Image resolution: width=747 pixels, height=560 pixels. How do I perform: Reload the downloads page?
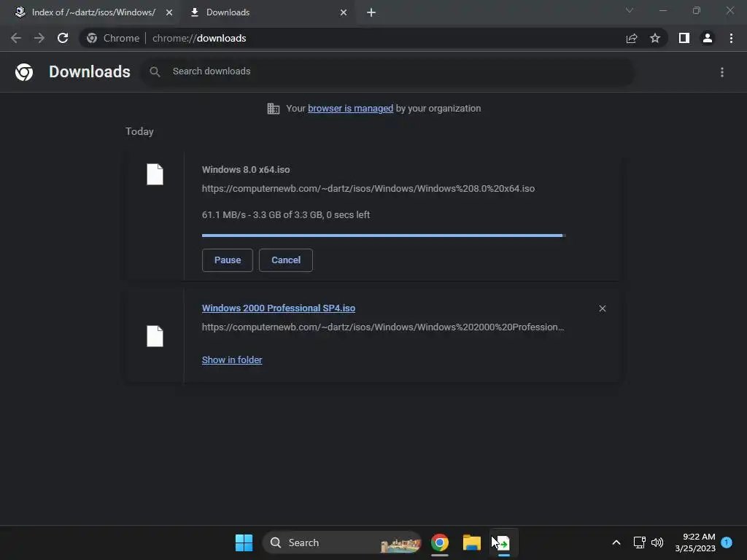63,38
